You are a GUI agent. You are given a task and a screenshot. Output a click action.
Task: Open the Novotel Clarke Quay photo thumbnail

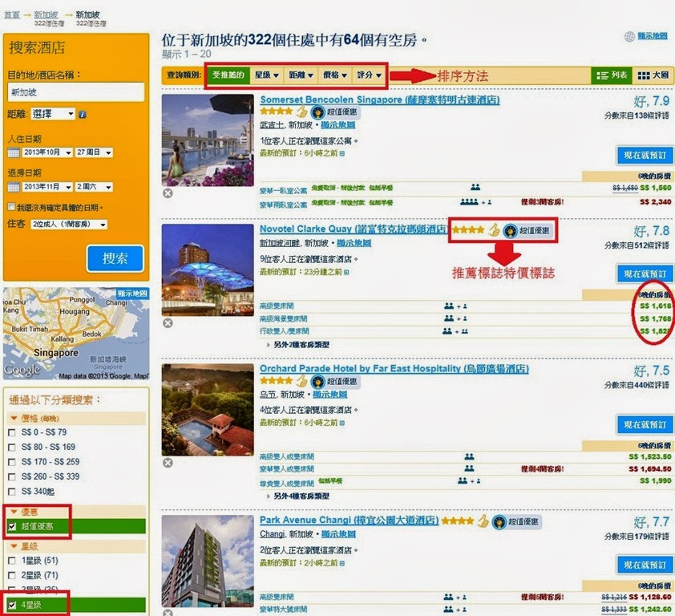(x=208, y=270)
